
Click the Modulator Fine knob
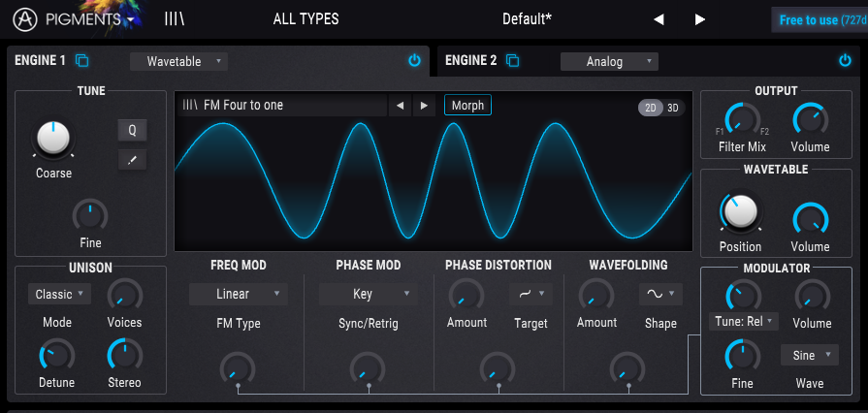click(742, 357)
